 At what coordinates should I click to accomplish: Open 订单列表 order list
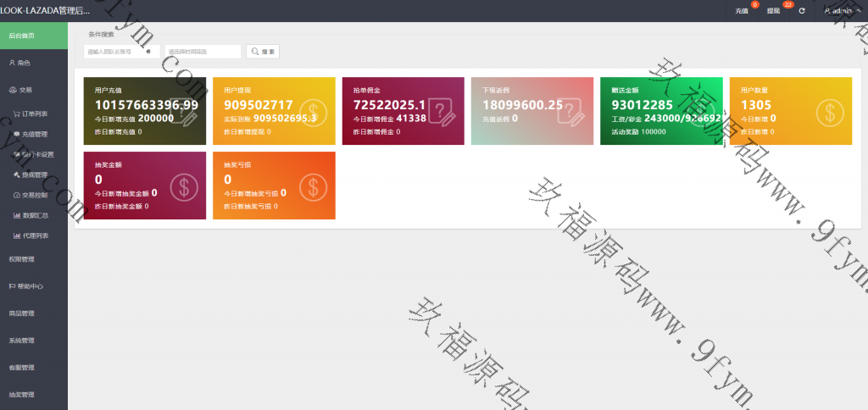tap(34, 113)
